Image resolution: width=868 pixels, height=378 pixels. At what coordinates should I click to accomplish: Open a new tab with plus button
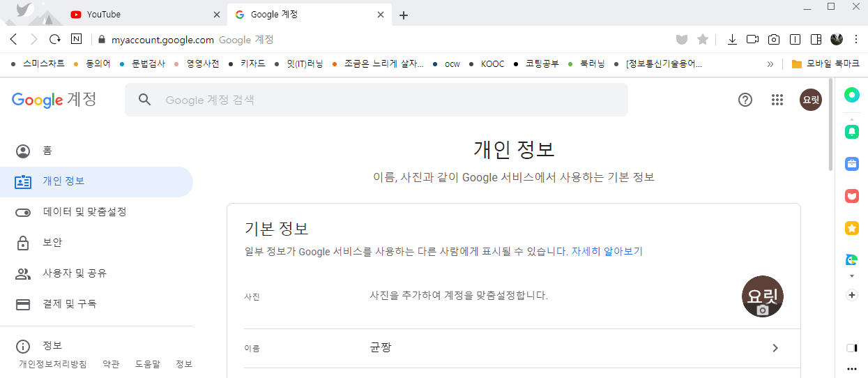click(404, 15)
